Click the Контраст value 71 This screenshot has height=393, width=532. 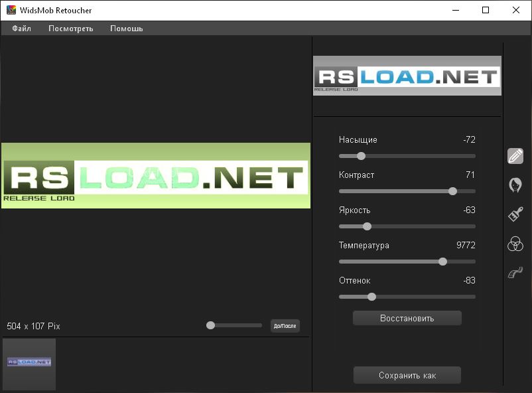pyautogui.click(x=470, y=175)
